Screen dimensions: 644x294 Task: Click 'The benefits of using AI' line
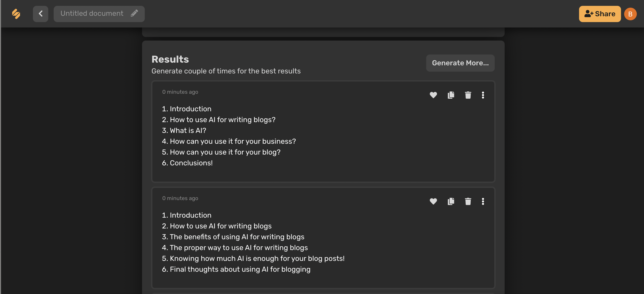[233, 237]
